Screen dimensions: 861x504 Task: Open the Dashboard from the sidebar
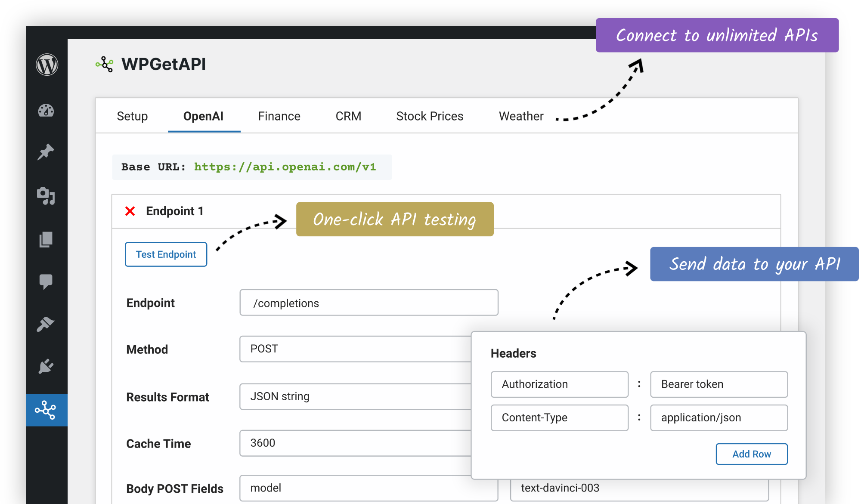click(x=46, y=110)
